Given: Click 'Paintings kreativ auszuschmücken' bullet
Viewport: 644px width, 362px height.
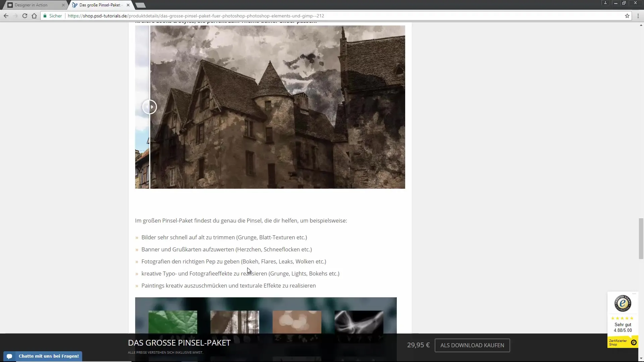Looking at the screenshot, I should (x=228, y=286).
